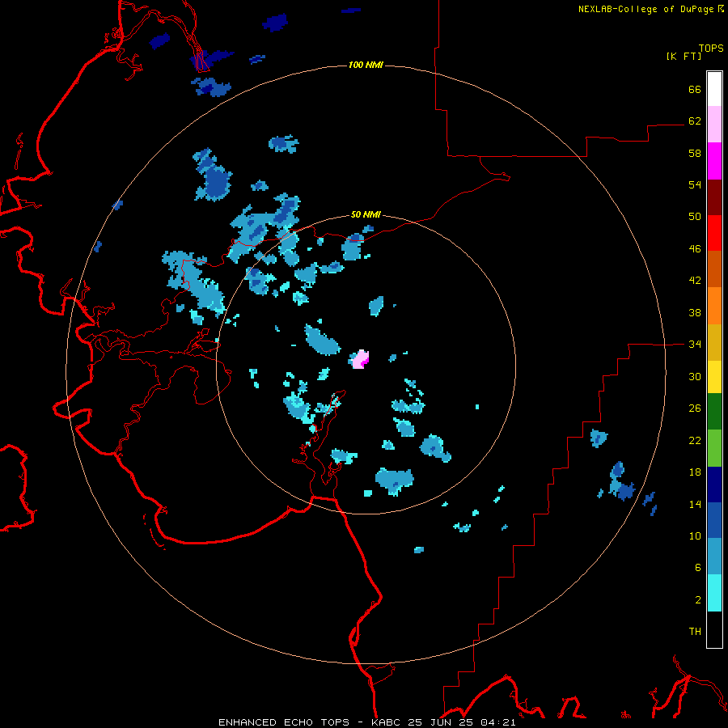Click the light pink swatch in the scale
Image resolution: width=728 pixels, height=728 pixels.
(x=714, y=125)
